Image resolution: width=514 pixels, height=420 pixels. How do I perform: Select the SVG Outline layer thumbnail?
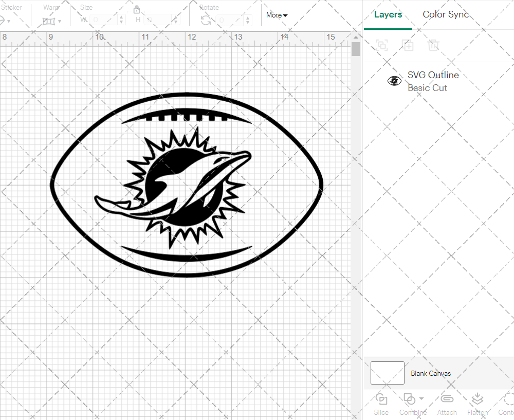[394, 81]
